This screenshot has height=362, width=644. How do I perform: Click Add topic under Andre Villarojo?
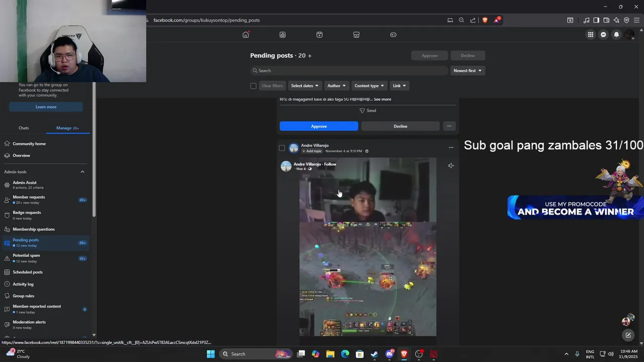coord(312,151)
